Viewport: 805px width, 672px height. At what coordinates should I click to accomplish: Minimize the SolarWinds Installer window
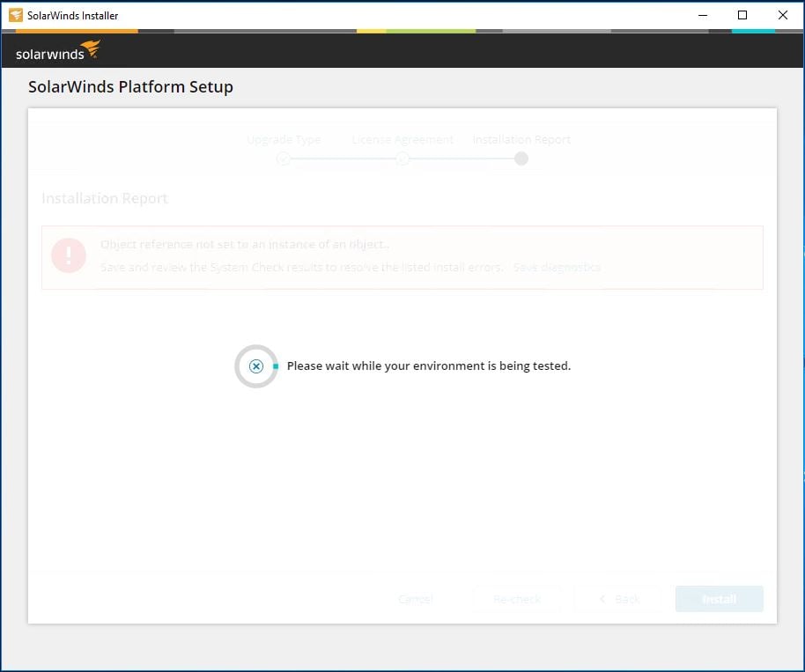click(x=703, y=15)
